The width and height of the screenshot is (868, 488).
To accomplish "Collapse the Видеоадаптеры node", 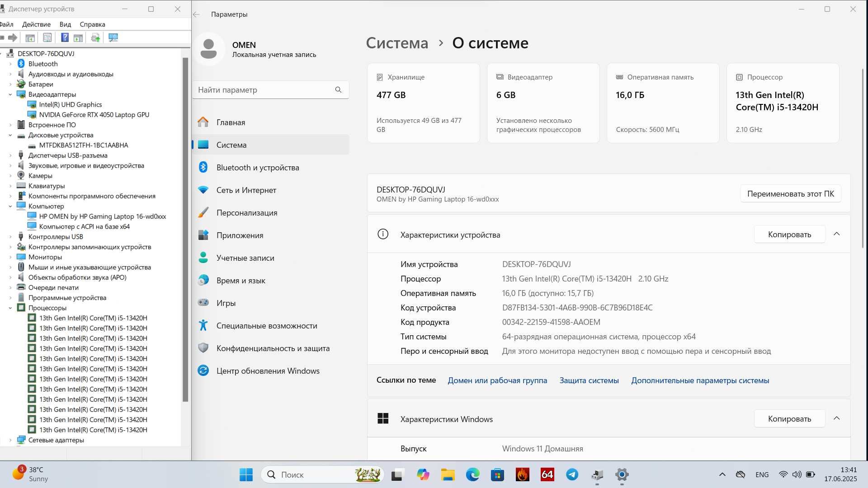I will [x=10, y=94].
